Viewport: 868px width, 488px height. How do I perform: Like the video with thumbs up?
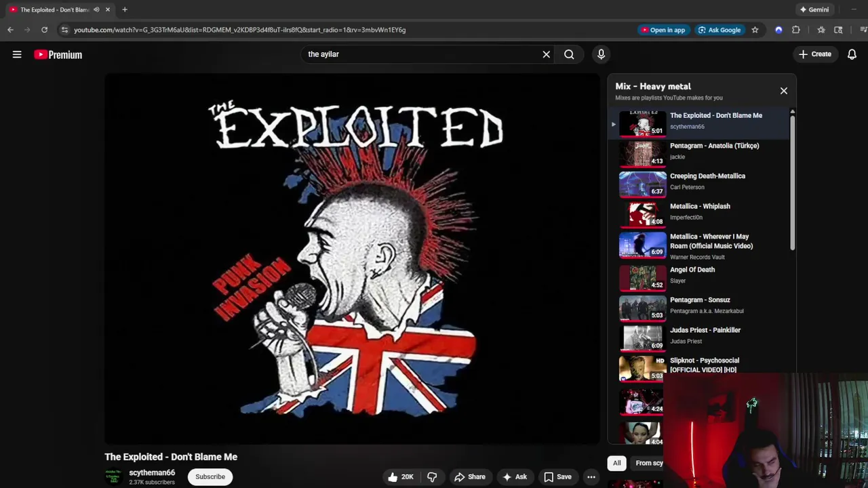[400, 476]
